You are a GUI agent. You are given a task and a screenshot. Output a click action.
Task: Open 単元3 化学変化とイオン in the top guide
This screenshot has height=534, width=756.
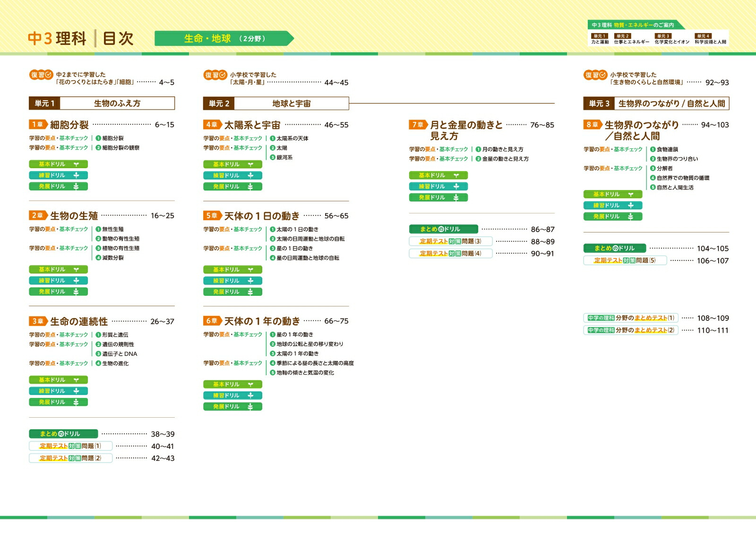[671, 39]
